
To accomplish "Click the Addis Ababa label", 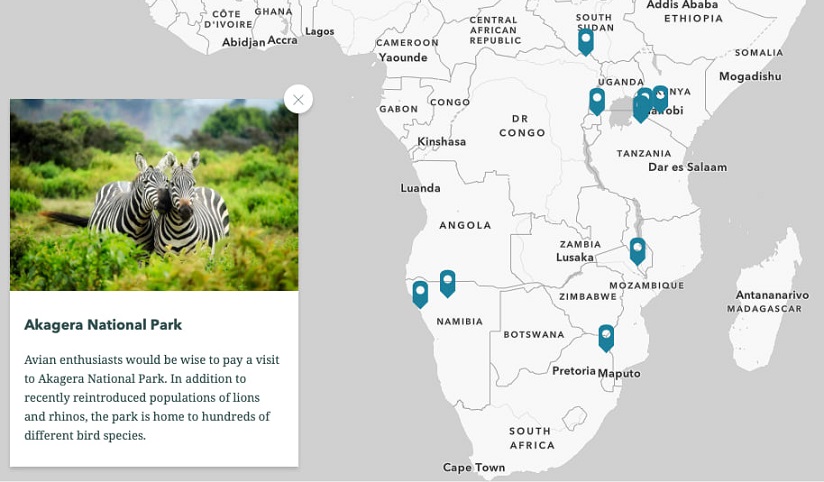I will [682, 5].
